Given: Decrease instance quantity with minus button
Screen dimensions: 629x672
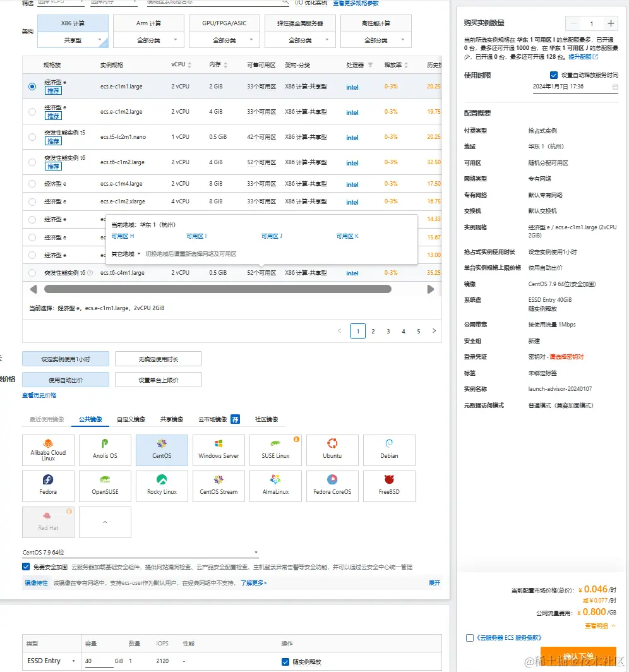Looking at the screenshot, I should 573,23.
